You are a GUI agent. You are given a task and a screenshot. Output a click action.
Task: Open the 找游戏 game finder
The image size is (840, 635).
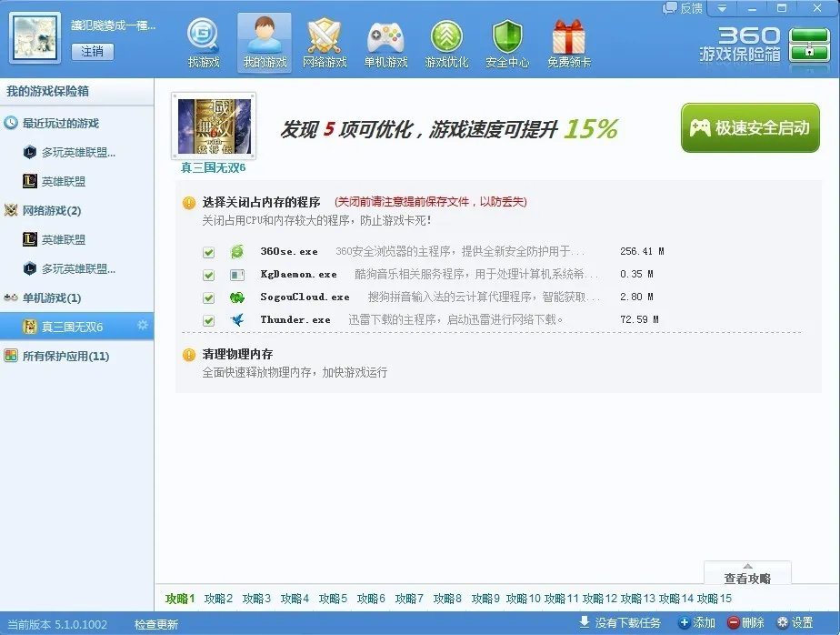tap(203, 41)
